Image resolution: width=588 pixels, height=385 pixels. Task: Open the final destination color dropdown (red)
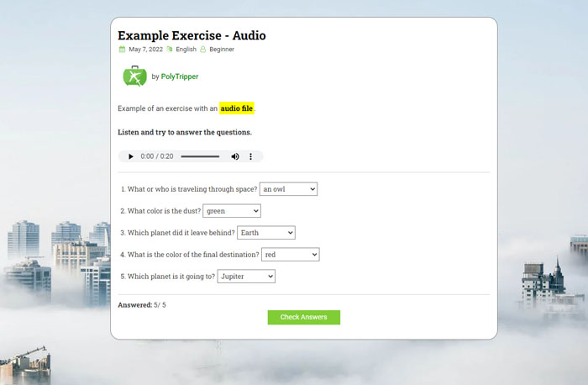(291, 254)
